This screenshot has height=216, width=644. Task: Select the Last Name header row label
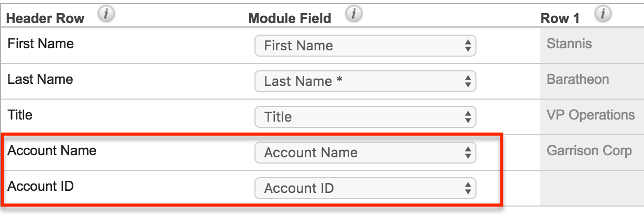(x=40, y=79)
